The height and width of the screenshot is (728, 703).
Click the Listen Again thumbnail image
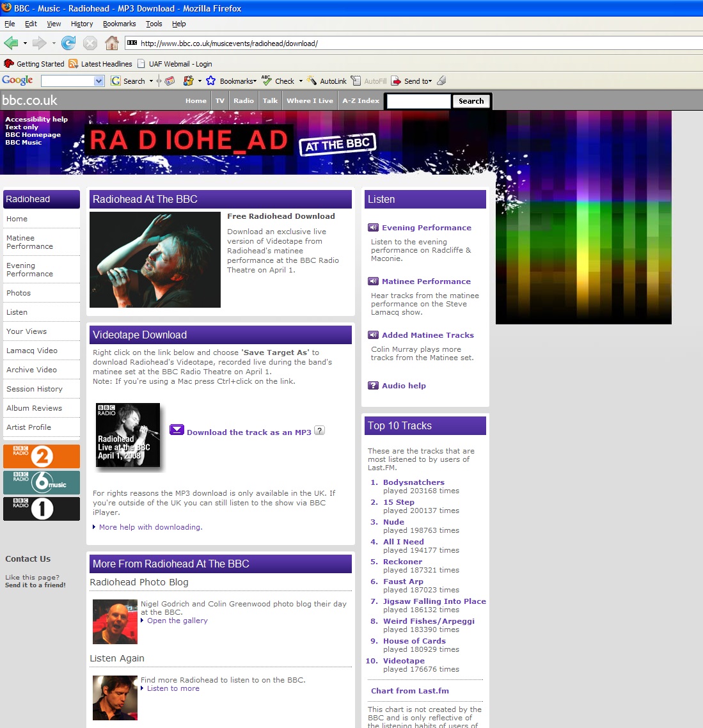[x=115, y=698]
